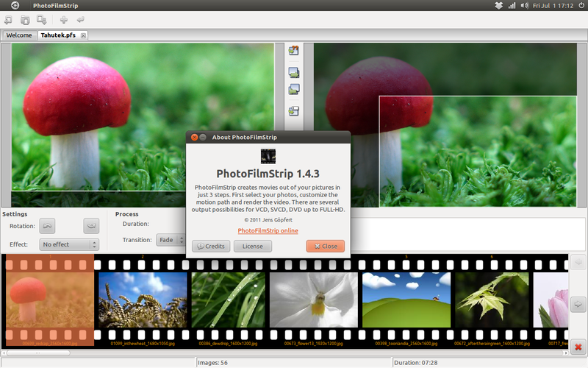Open the Effect dropdown showing No effect

coord(69,244)
